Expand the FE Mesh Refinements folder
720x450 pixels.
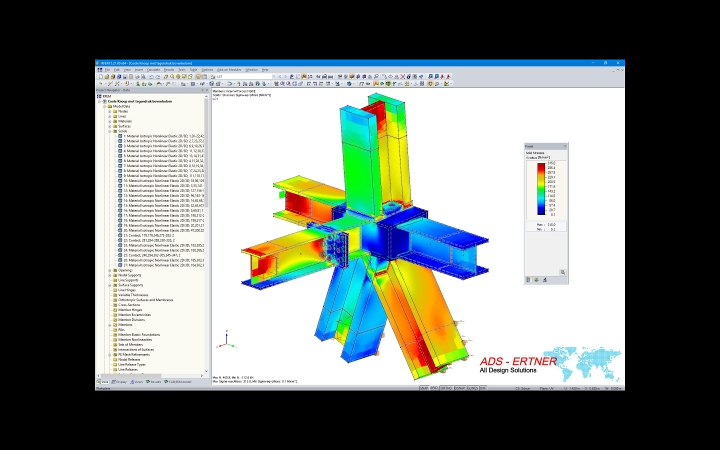[110, 354]
